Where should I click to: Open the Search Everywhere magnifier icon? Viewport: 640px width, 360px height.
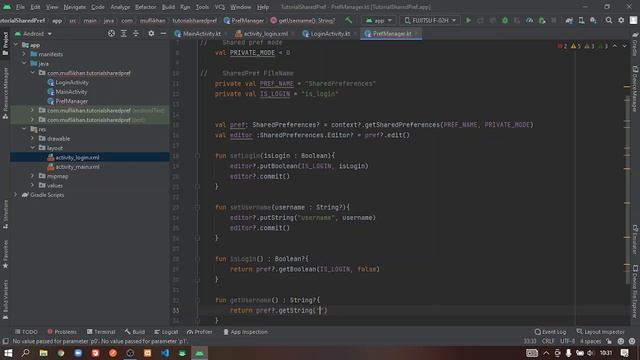609,20
